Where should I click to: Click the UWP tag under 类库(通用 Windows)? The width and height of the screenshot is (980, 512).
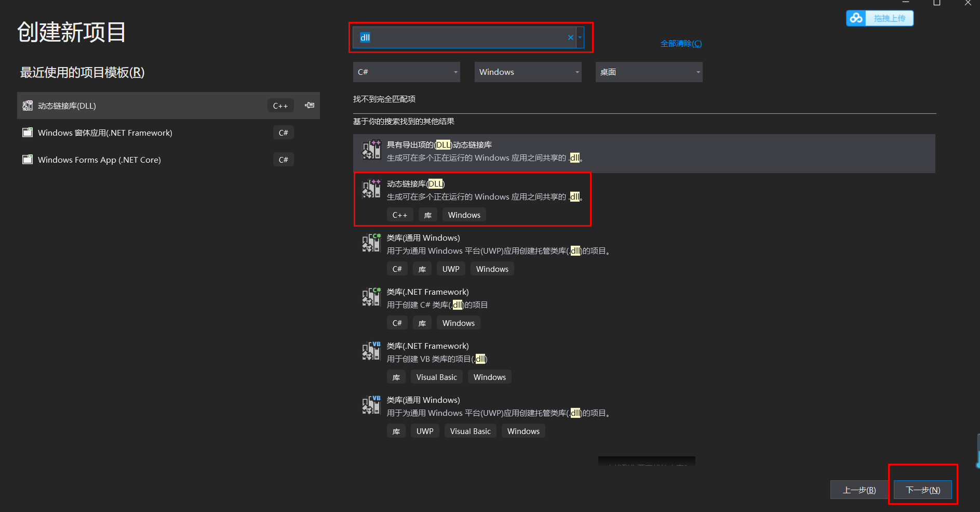(x=450, y=269)
